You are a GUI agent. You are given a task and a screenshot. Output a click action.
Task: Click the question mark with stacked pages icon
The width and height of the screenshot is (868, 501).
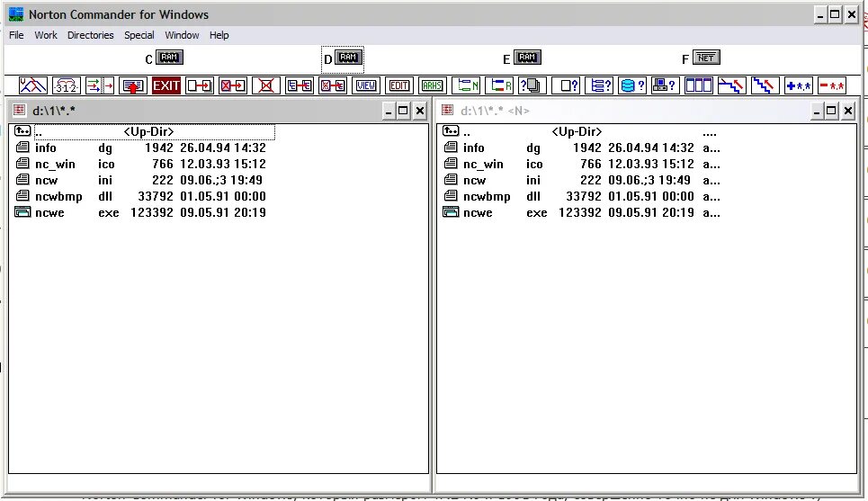(532, 85)
